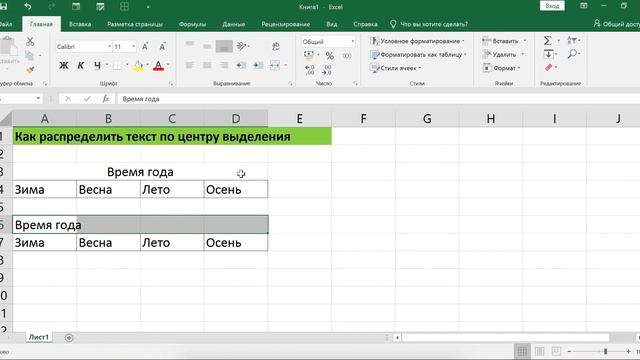Viewport: 640px width, 360px height.
Task: Open Sort and Filter options
Action: (x=572, y=40)
